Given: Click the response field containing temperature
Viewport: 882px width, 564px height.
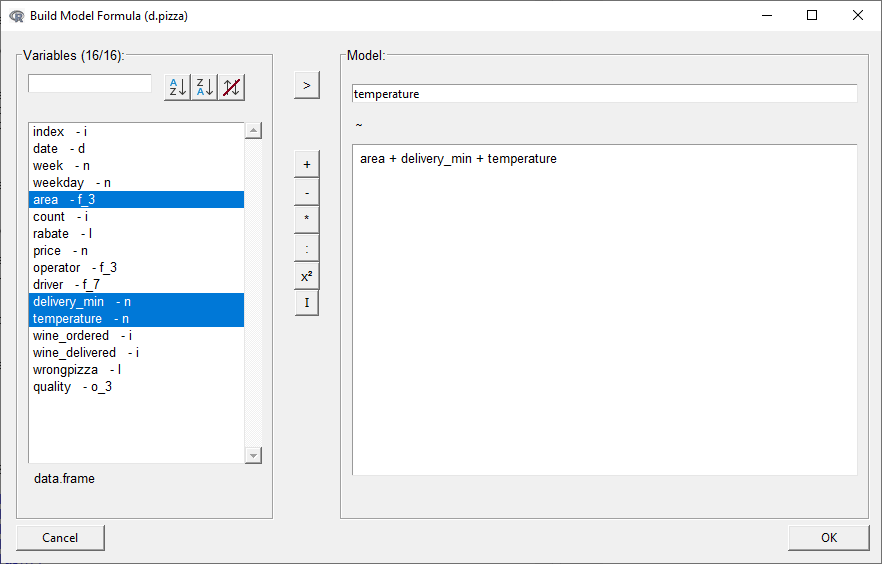Looking at the screenshot, I should click(604, 94).
